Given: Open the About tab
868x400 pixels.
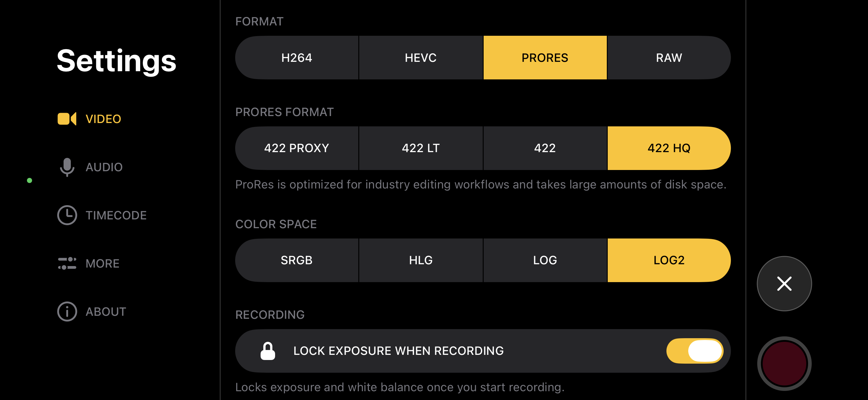Looking at the screenshot, I should tap(105, 312).
